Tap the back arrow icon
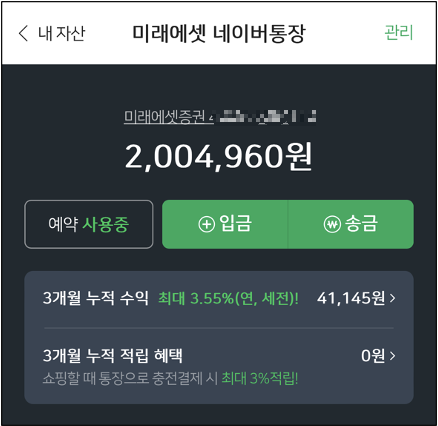This screenshot has height=426, width=438. (23, 33)
